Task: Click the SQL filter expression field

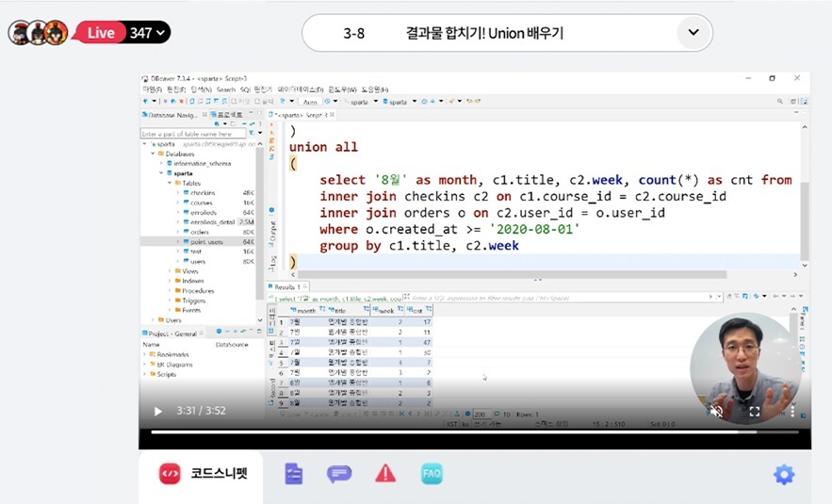Action: [558, 298]
